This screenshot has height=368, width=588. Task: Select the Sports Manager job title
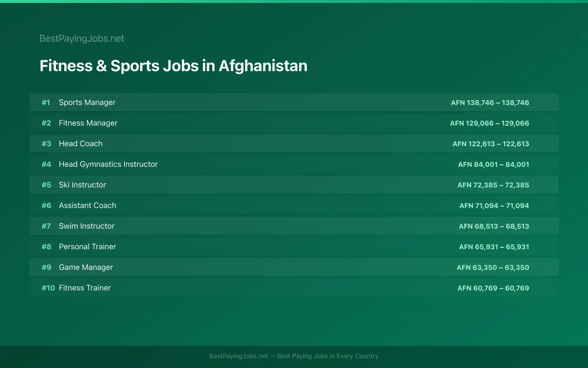(x=87, y=103)
